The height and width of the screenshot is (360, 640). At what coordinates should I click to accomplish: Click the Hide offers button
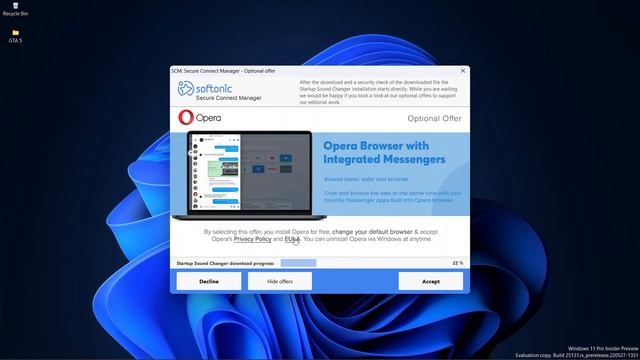click(x=280, y=281)
